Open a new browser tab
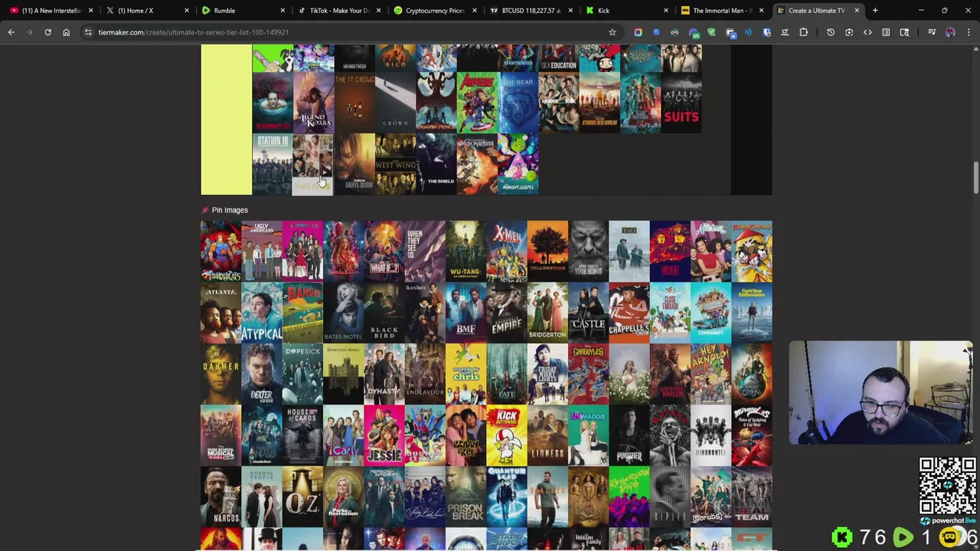The width and height of the screenshot is (980, 551). click(875, 11)
